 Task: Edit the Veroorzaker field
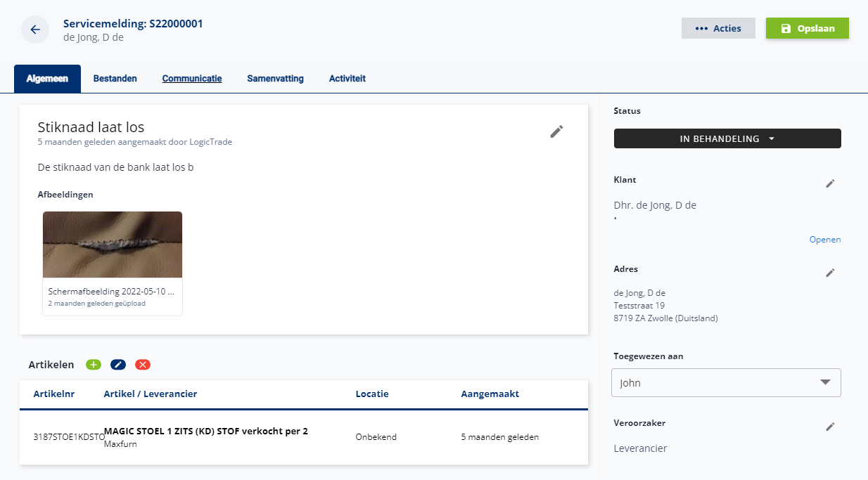pos(830,427)
